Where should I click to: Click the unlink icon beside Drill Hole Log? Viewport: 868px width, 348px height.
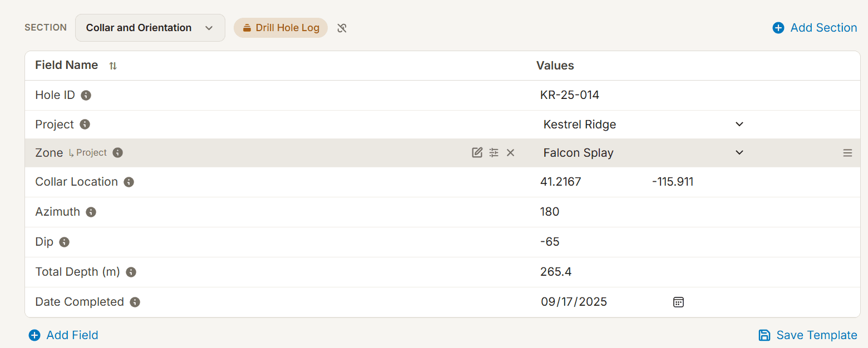342,28
